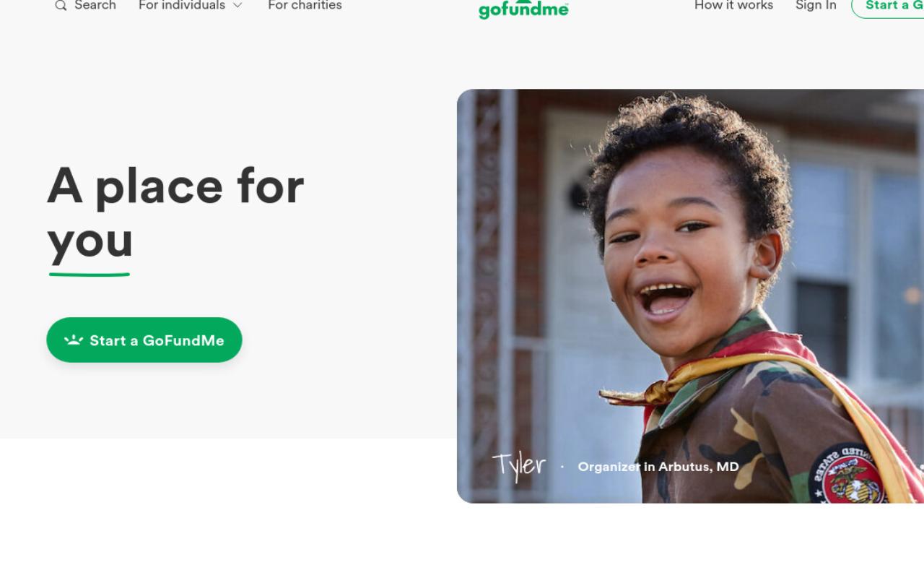Click the green underline beneath you
Image resolution: width=924 pixels, height=578 pixels.
click(x=90, y=275)
